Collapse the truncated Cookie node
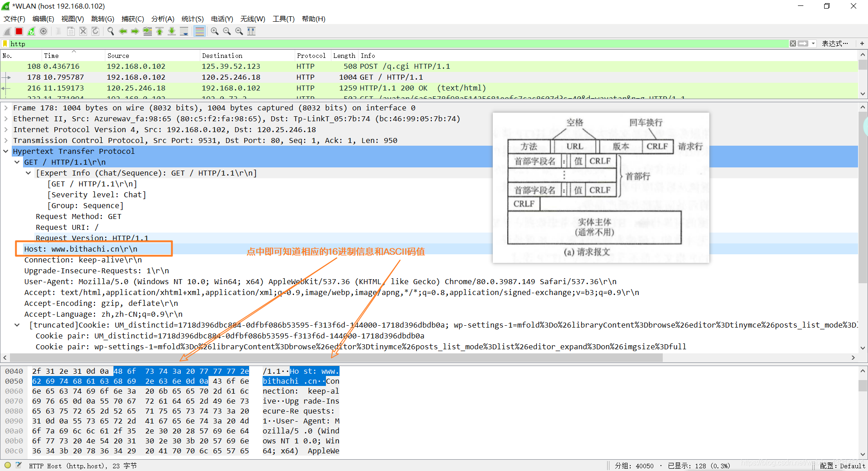This screenshot has width=868, height=471. 17,325
